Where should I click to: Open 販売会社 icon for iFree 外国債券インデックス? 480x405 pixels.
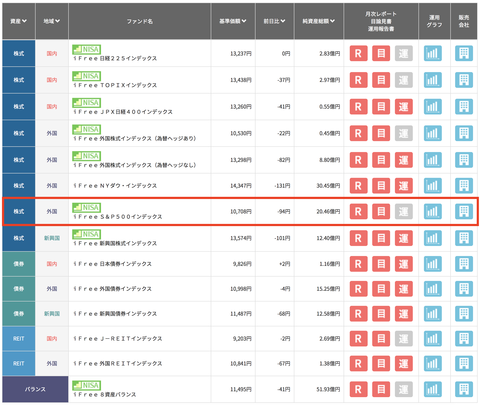pyautogui.click(x=464, y=289)
